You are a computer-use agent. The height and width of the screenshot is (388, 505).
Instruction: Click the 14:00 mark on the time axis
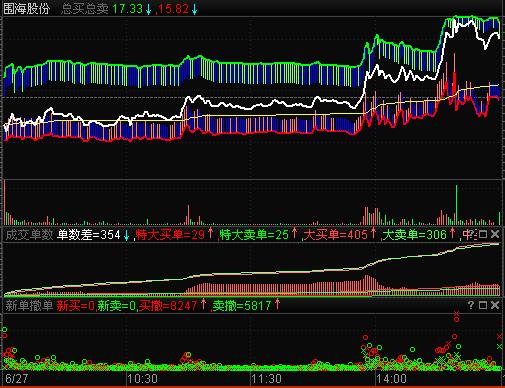pos(392,379)
